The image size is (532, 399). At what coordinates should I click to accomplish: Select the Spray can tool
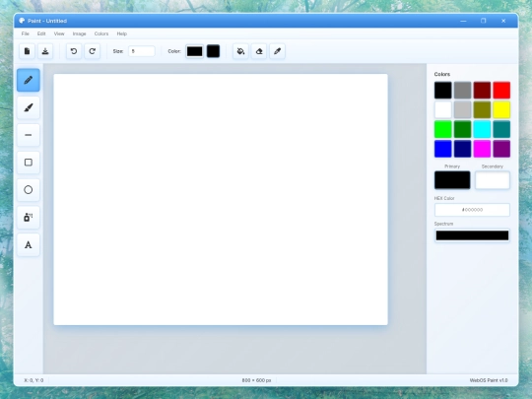coord(29,217)
